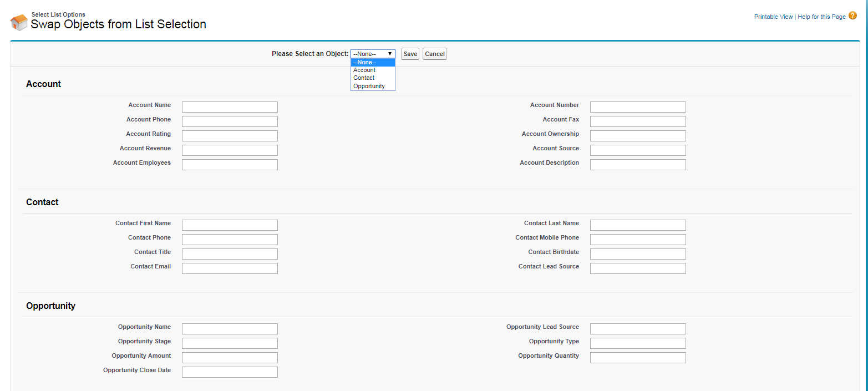Focus the Opportunity Close Date field
The image size is (868, 391).
(230, 372)
